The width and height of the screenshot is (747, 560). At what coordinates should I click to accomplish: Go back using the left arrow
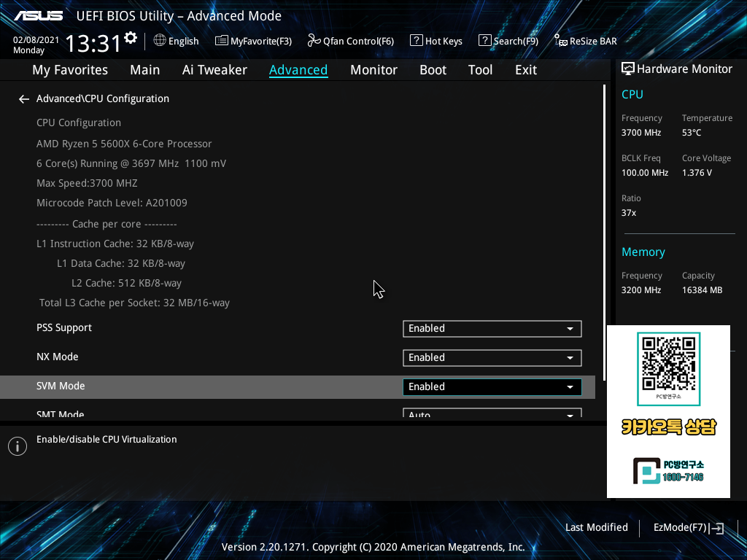[x=24, y=99]
